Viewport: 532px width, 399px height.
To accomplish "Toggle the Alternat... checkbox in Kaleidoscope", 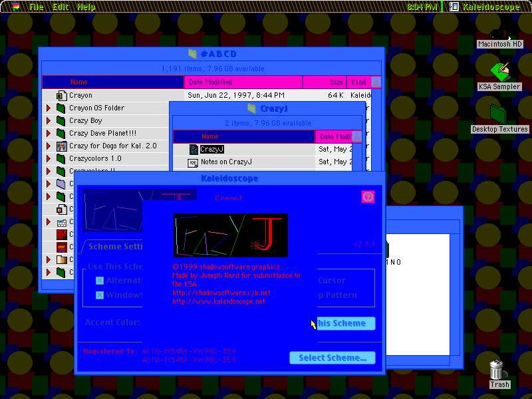I will pyautogui.click(x=99, y=281).
